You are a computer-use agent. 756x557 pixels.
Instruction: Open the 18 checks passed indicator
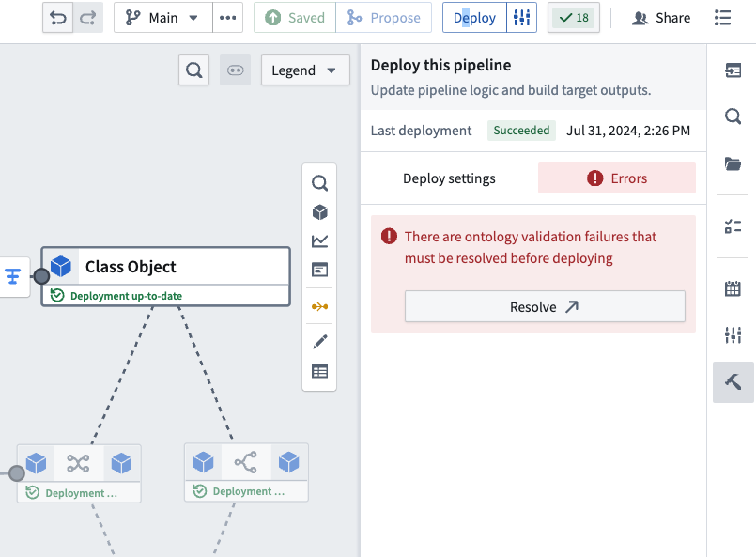coord(574,18)
